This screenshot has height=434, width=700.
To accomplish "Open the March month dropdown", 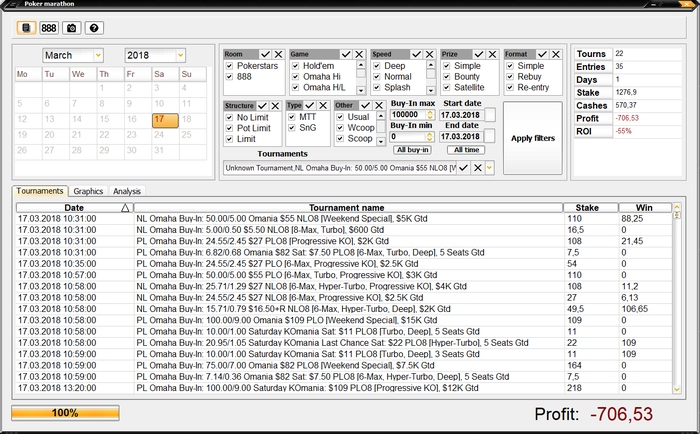I will (98, 55).
